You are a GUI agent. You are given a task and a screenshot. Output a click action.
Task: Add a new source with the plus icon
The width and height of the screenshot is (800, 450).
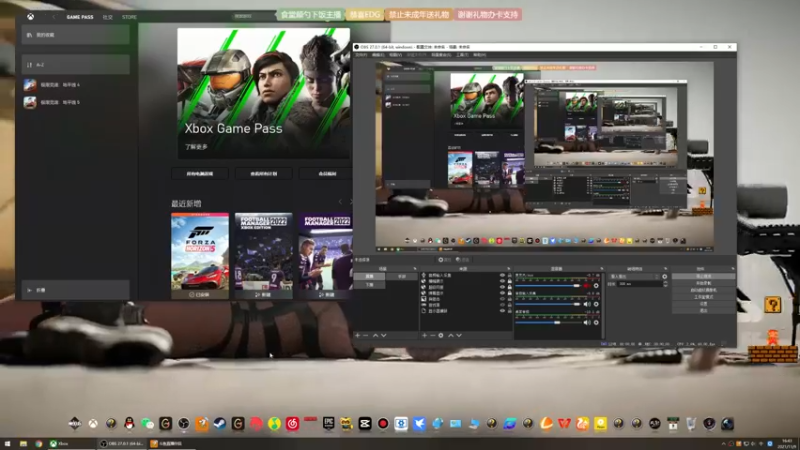click(x=424, y=335)
